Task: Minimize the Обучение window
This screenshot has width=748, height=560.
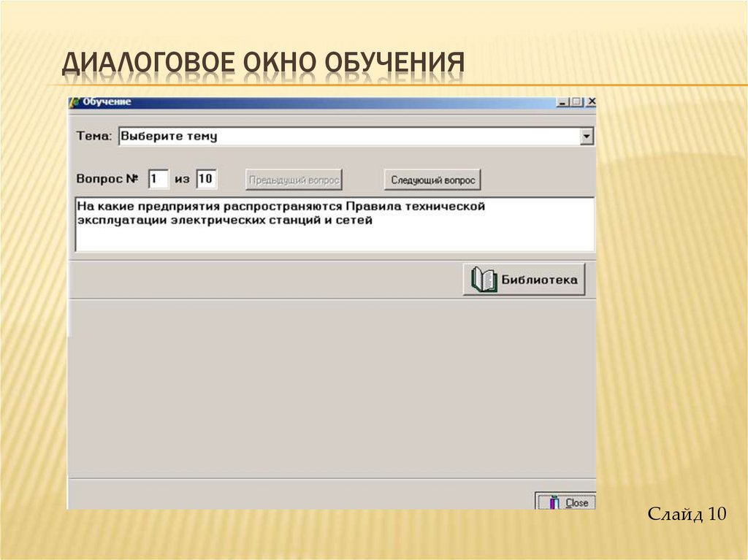Action: pyautogui.click(x=562, y=102)
